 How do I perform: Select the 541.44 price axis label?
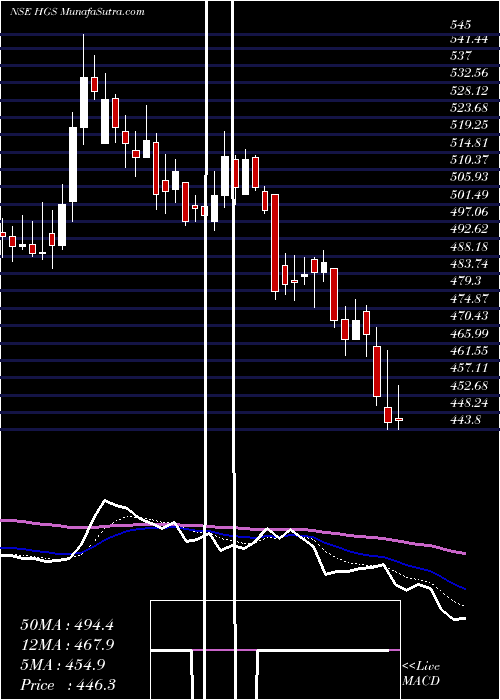pos(469,40)
